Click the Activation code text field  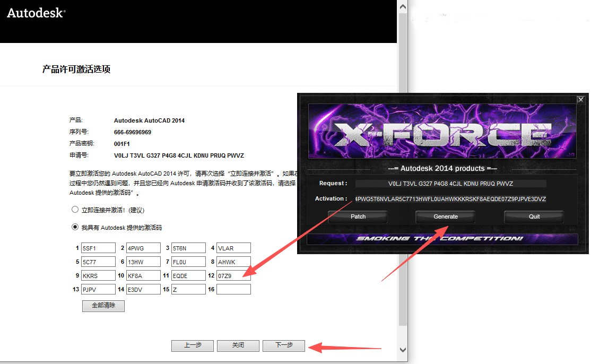(x=450, y=199)
